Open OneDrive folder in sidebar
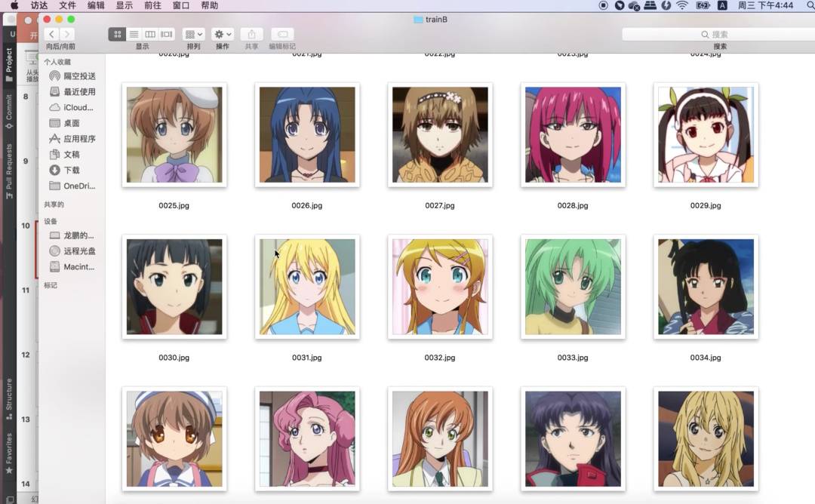This screenshot has width=815, height=504. pyautogui.click(x=72, y=186)
